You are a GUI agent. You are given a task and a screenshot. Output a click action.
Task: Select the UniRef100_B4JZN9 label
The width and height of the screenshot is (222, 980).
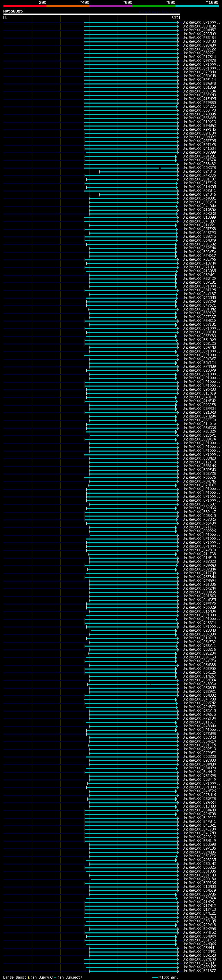pos(199,833)
